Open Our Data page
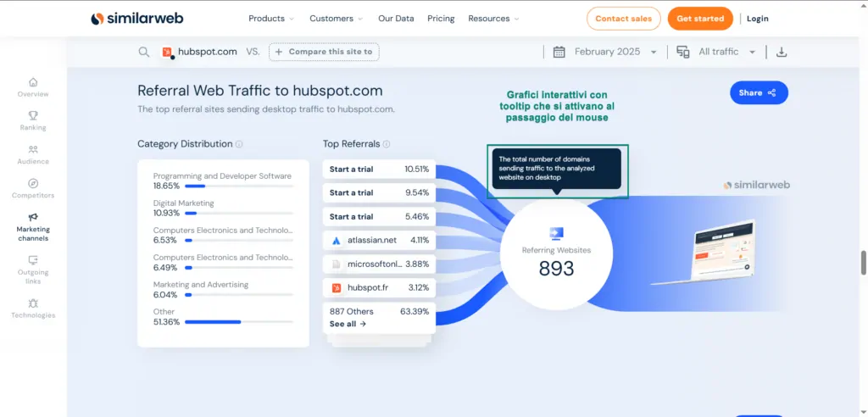The width and height of the screenshot is (868, 417). (396, 19)
